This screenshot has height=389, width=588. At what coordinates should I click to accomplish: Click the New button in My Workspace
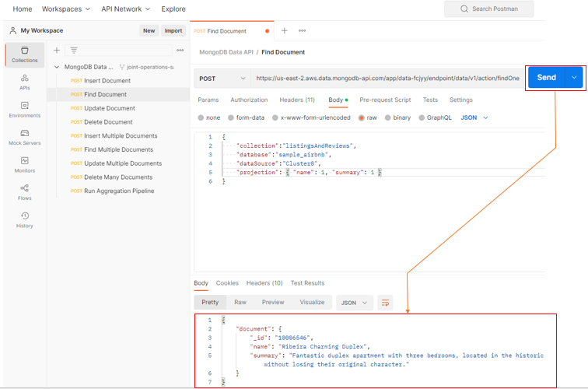tap(149, 31)
